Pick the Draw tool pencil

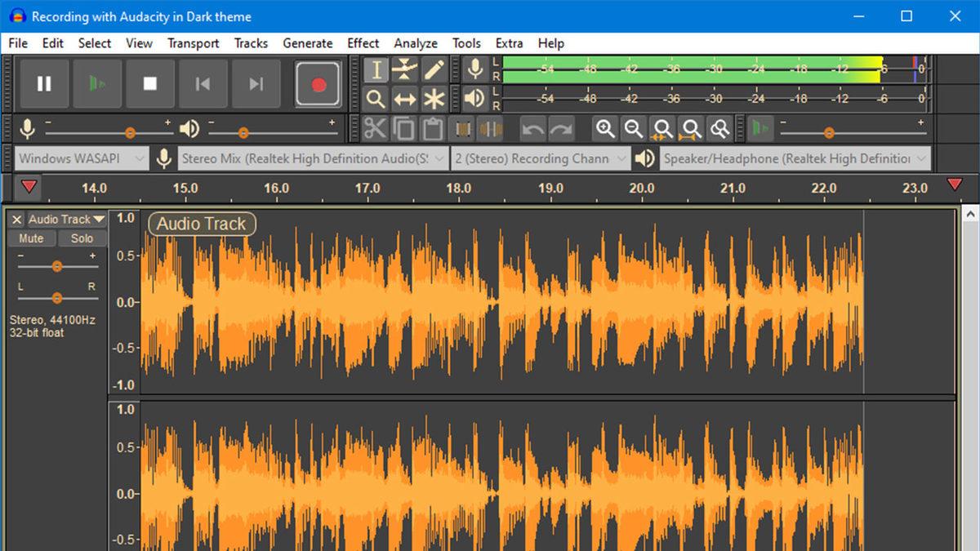coord(435,69)
